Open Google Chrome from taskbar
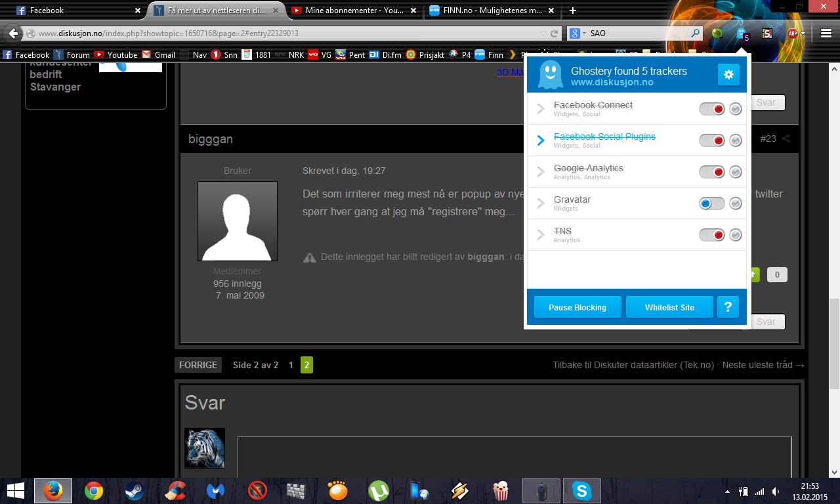 (94, 491)
